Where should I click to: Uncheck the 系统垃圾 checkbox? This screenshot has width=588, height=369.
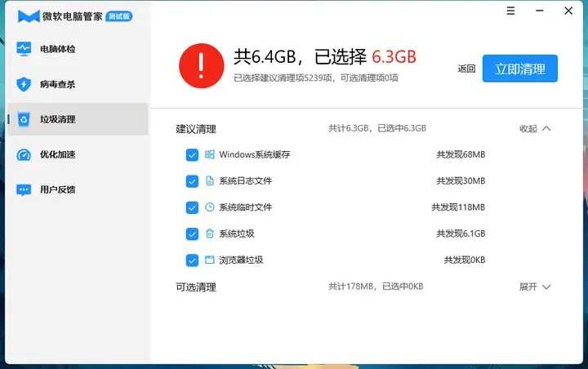point(192,233)
